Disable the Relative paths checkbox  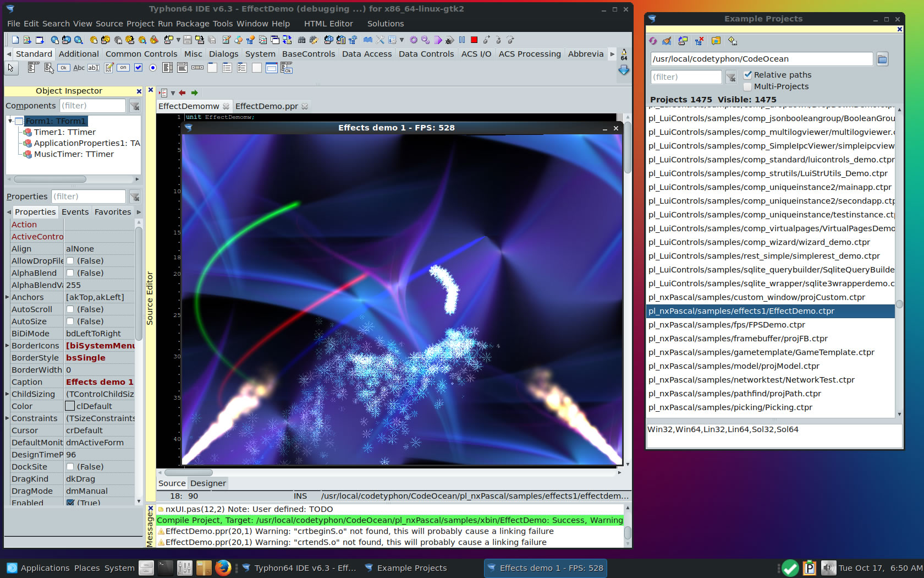pos(748,75)
